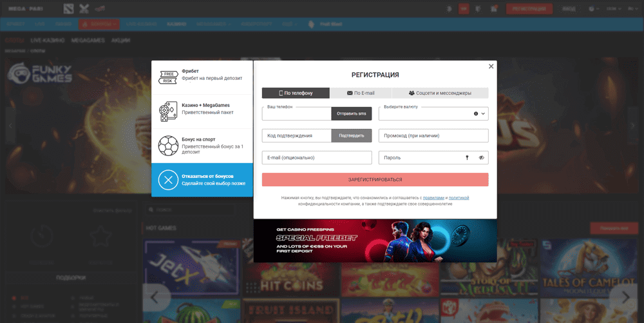The image size is (644, 323).
Task: Click the gift icon with notification dot
Action: [x=494, y=8]
